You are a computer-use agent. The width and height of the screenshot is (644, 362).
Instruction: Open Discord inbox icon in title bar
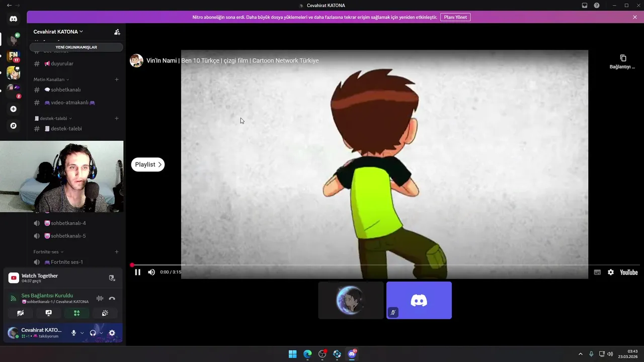[x=585, y=6]
